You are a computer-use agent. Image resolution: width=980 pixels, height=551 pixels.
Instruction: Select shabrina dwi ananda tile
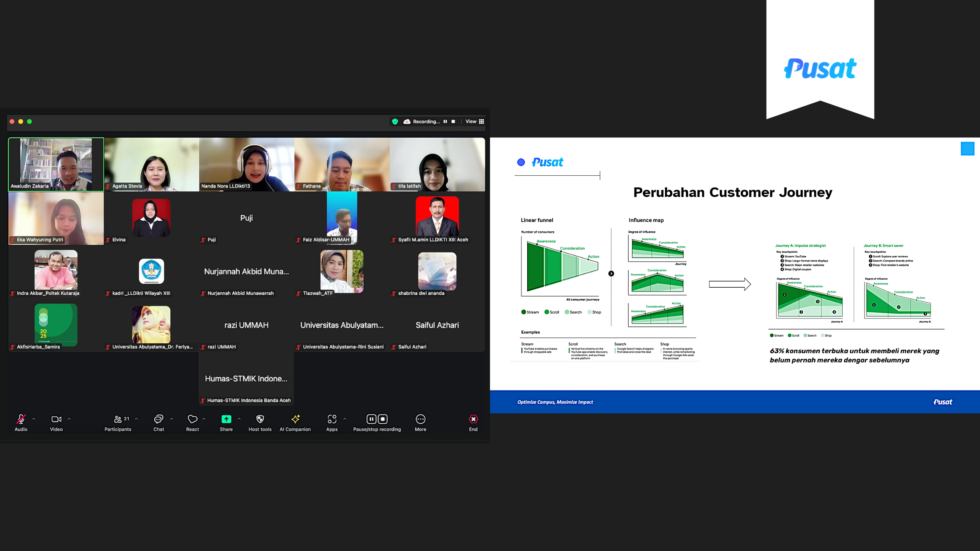pos(437,272)
